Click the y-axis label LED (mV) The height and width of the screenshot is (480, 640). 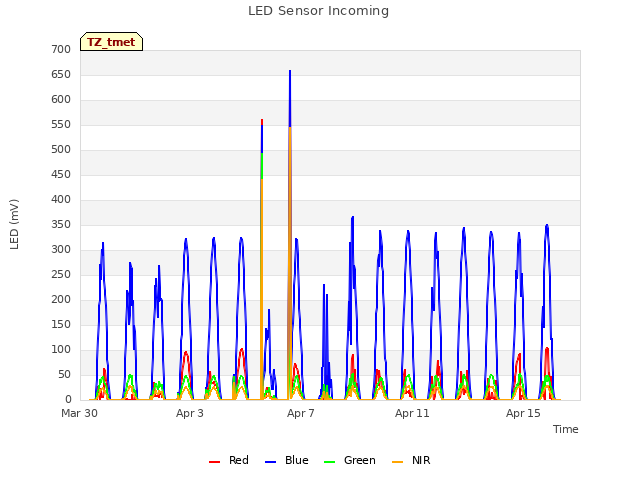(x=14, y=224)
